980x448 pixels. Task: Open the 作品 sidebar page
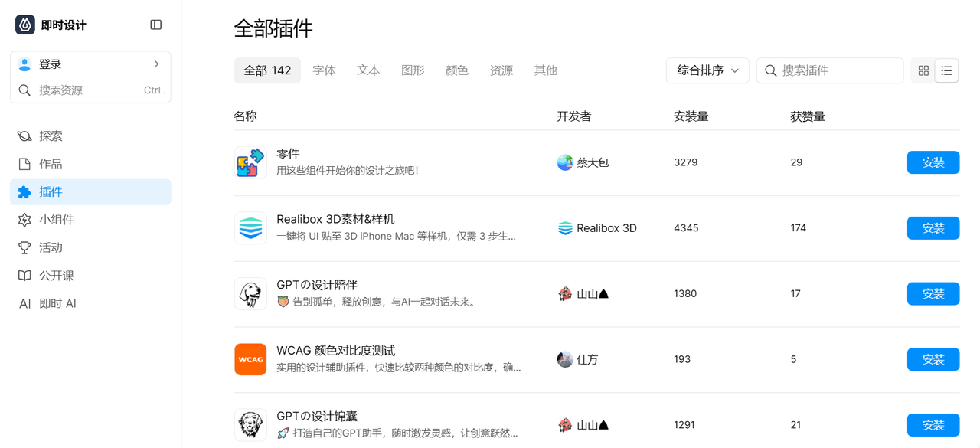(90, 164)
